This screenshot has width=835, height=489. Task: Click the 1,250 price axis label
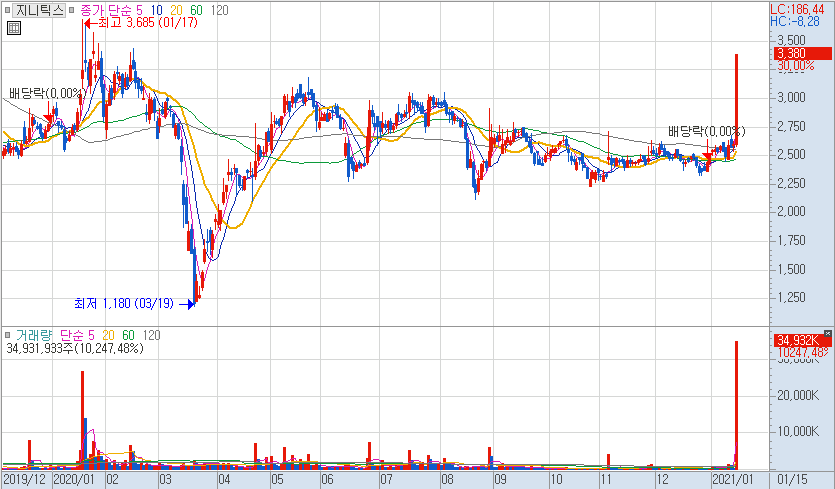point(791,297)
